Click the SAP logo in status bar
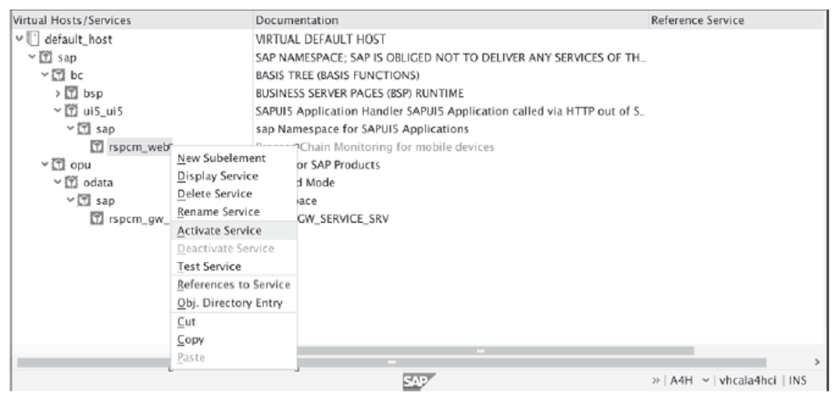840x400 pixels. (x=411, y=381)
